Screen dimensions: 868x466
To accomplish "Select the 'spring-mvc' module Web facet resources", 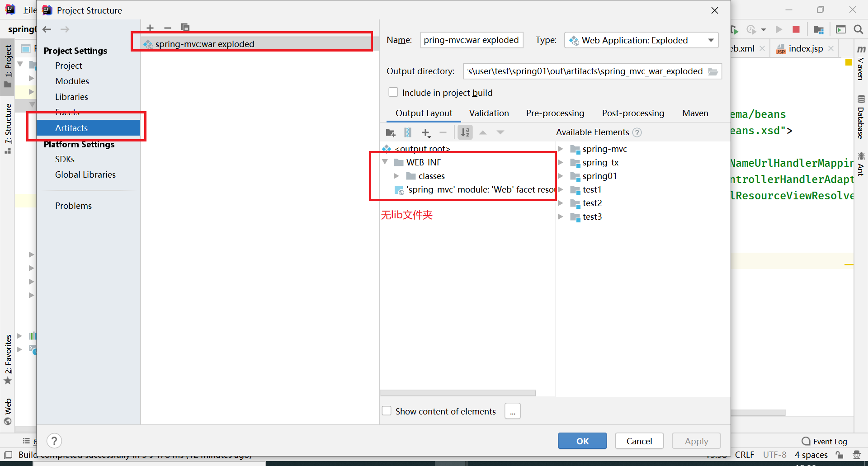I will (474, 189).
